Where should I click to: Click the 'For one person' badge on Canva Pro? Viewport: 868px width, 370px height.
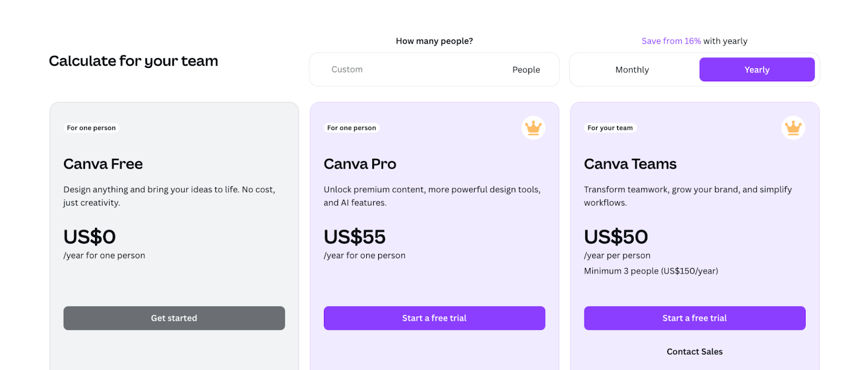350,127
